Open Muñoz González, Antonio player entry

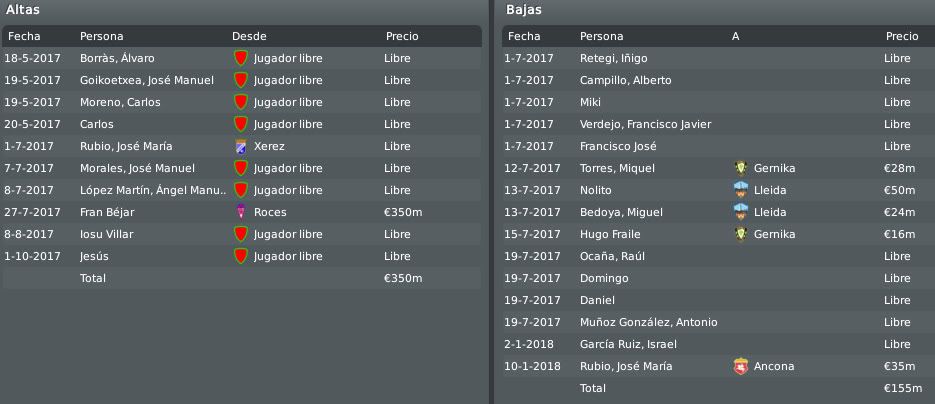[x=649, y=322]
